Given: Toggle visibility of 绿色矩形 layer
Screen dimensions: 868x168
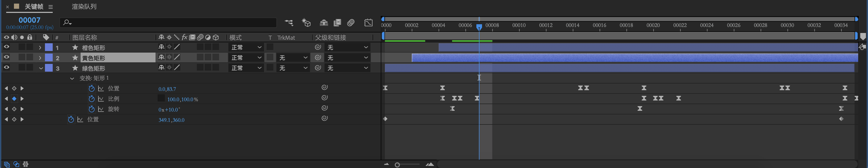Looking at the screenshot, I should [6, 68].
